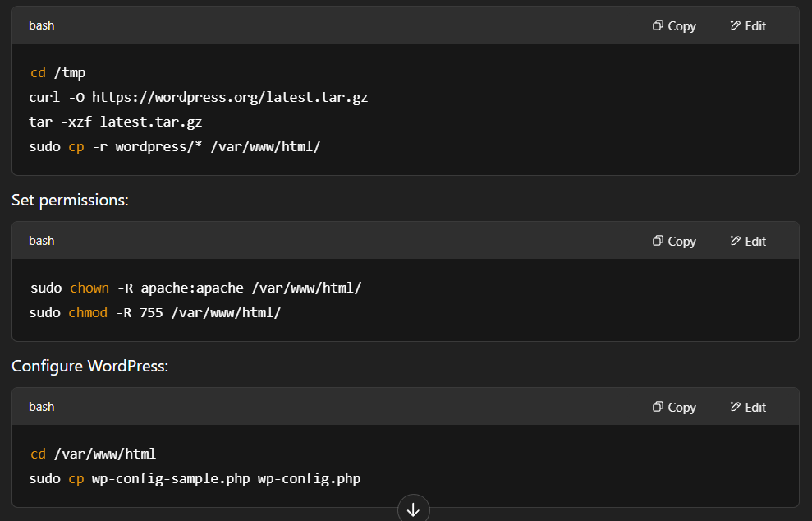Copy the WordPress download code block
This screenshot has width=812, height=521.
pyautogui.click(x=674, y=26)
